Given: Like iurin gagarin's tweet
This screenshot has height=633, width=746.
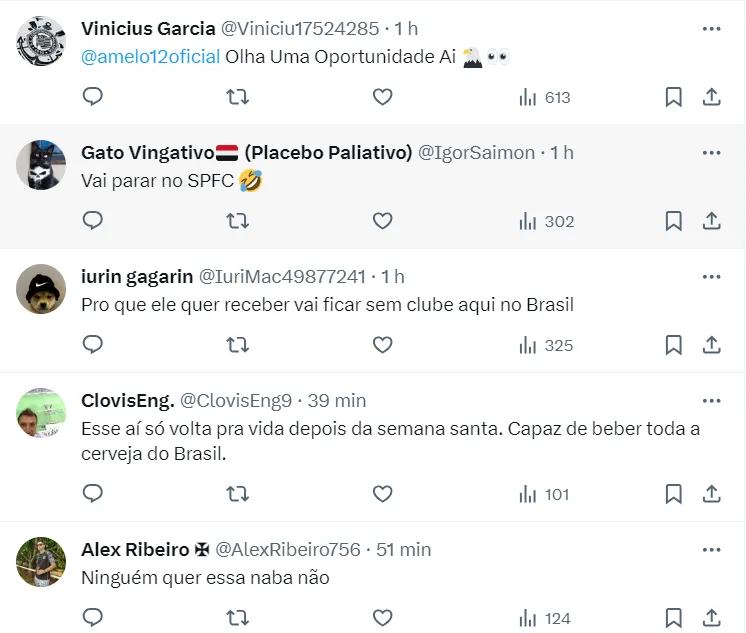Looking at the screenshot, I should point(382,345).
